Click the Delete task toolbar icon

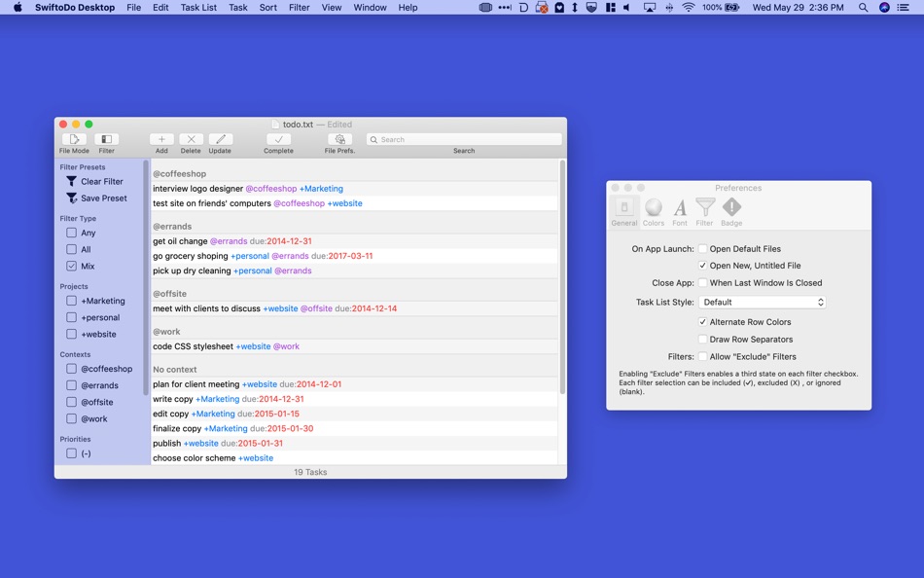point(191,140)
